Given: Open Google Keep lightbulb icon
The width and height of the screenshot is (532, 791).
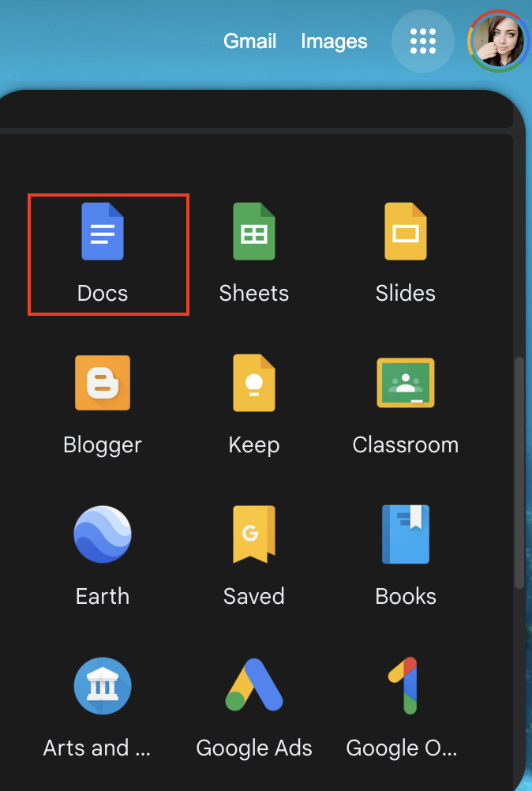Looking at the screenshot, I should tap(254, 383).
